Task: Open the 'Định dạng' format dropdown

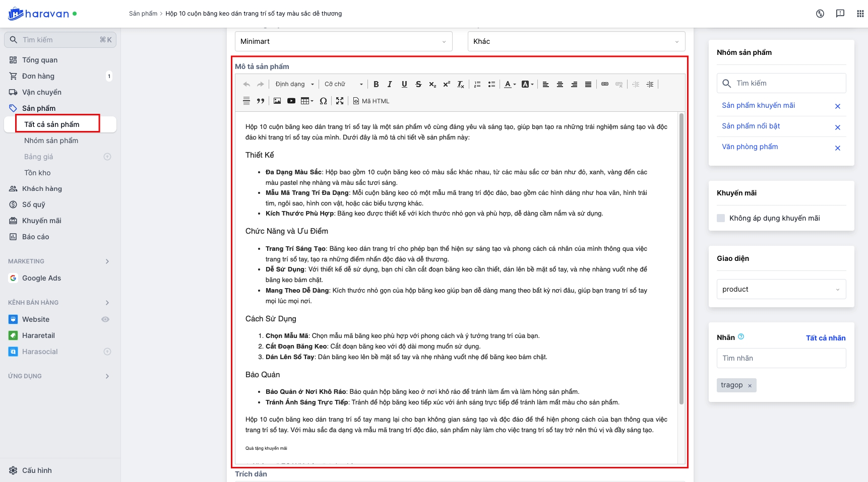Action: coord(294,85)
